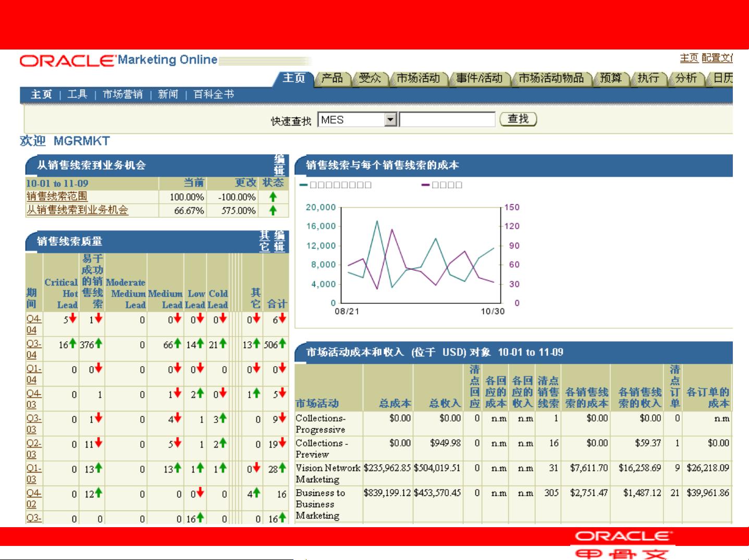
Task: Switch to the 产品 tab
Action: tap(332, 78)
